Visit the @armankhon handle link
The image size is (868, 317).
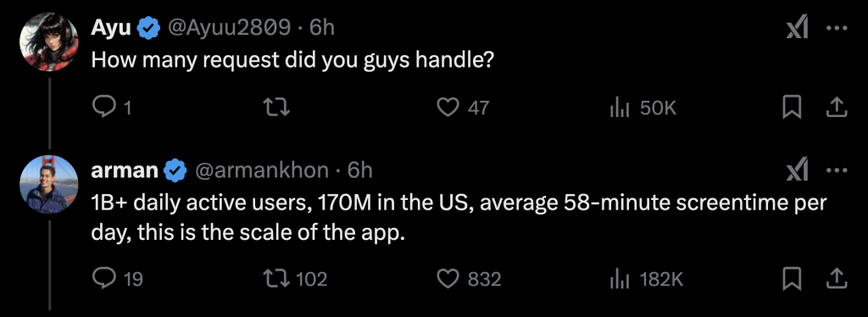click(263, 170)
